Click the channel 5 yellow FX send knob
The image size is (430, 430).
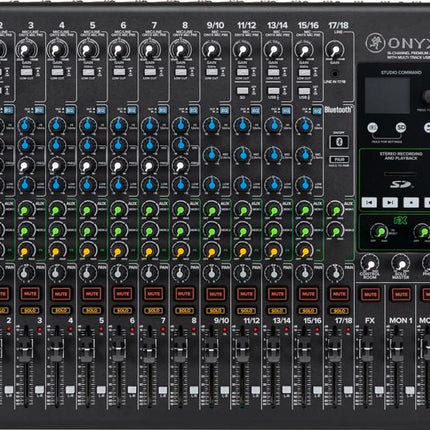tap(87, 251)
